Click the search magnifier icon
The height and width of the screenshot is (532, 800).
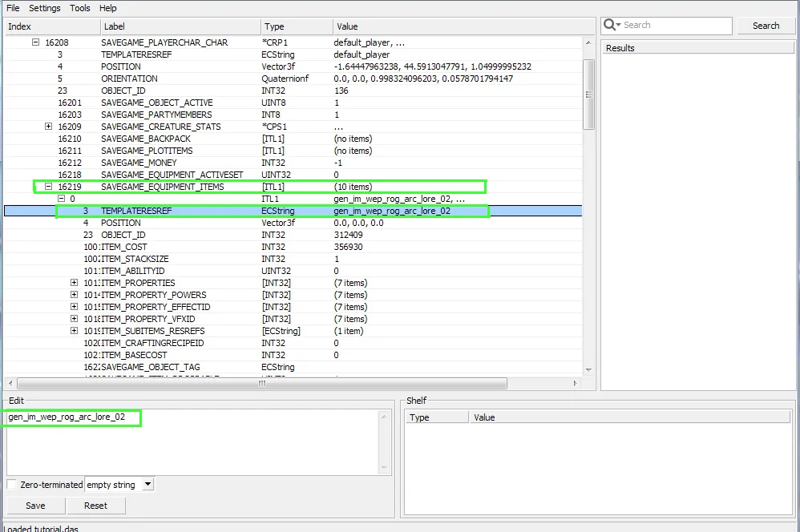tap(611, 25)
